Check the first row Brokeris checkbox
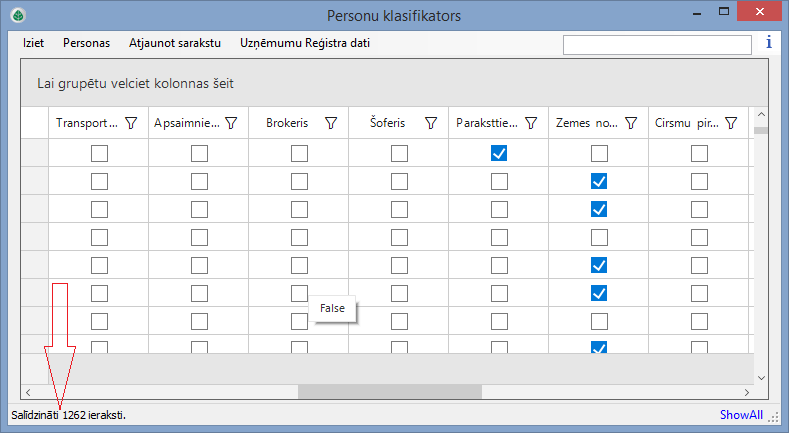Viewport: 789px width, 433px height. 299,153
